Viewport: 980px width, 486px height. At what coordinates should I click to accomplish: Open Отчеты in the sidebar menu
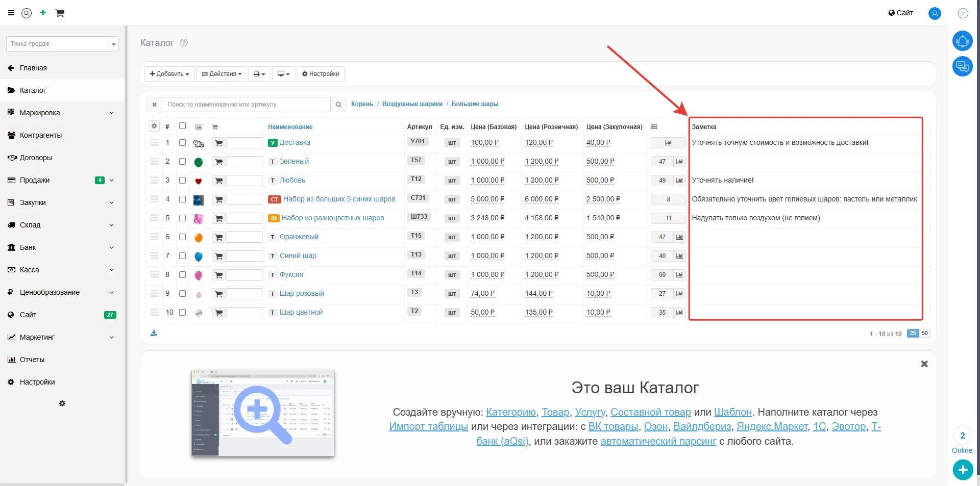(32, 360)
